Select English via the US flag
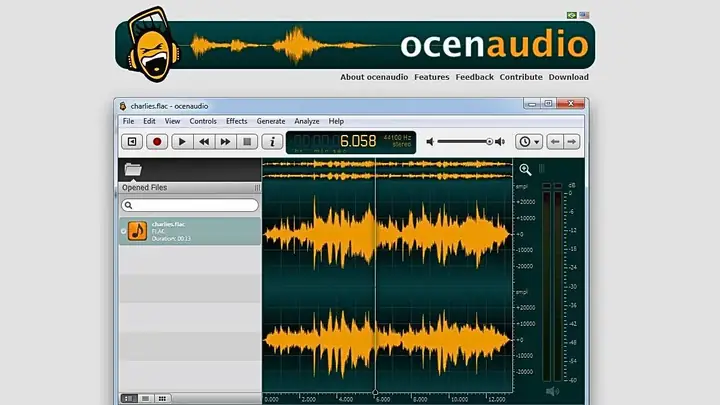 pos(584,15)
